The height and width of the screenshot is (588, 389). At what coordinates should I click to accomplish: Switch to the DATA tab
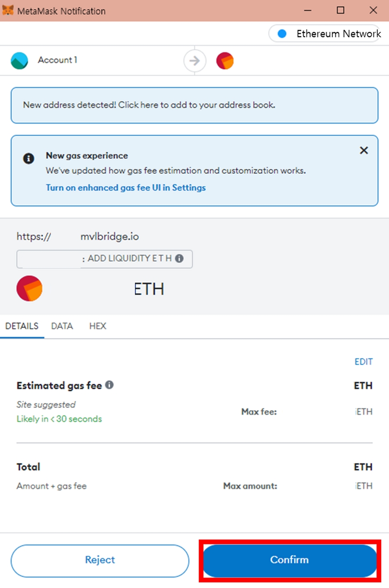(62, 326)
